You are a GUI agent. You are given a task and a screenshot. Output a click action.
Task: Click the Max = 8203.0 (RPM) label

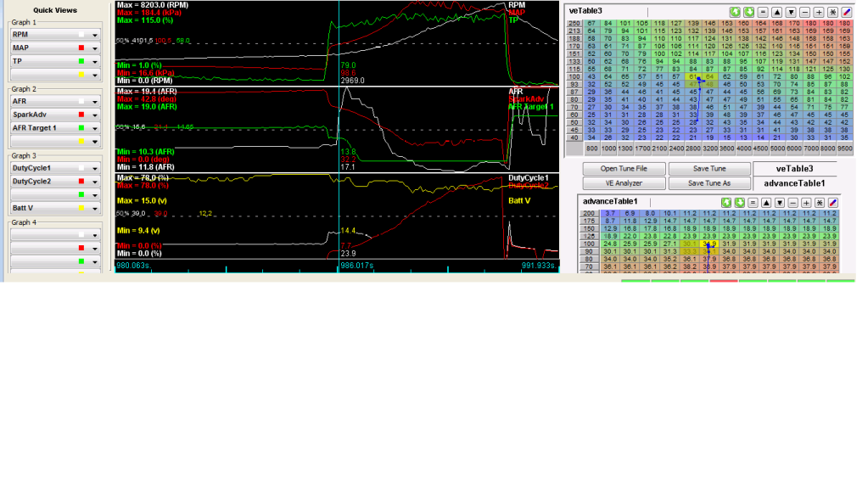[x=152, y=5]
